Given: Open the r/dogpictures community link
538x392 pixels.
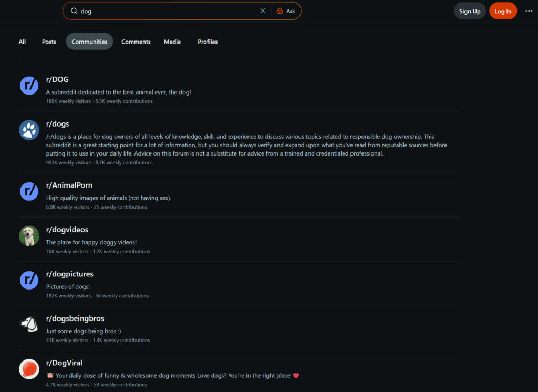Looking at the screenshot, I should click(70, 274).
